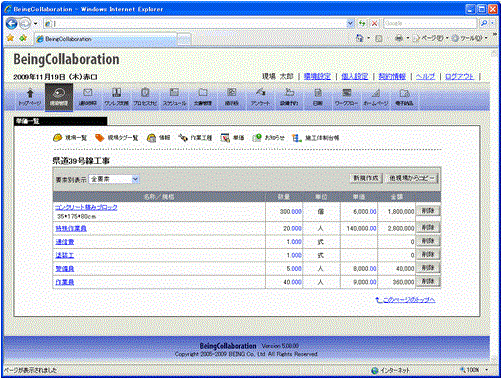Open the 電子納品 toolbar icon

coord(404,97)
